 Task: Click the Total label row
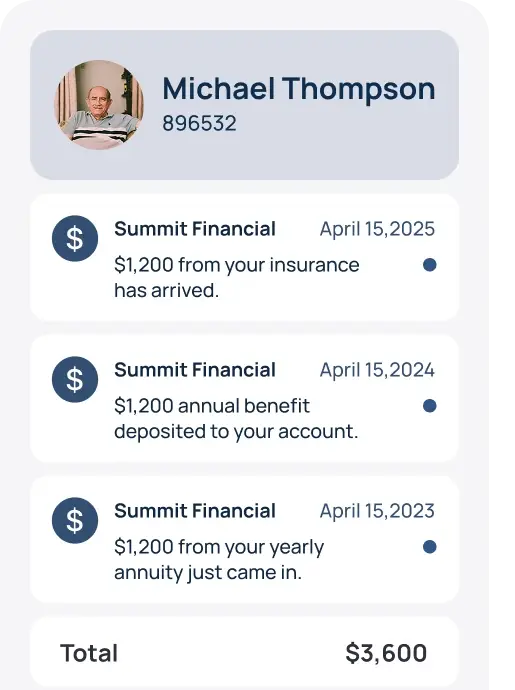(244, 653)
